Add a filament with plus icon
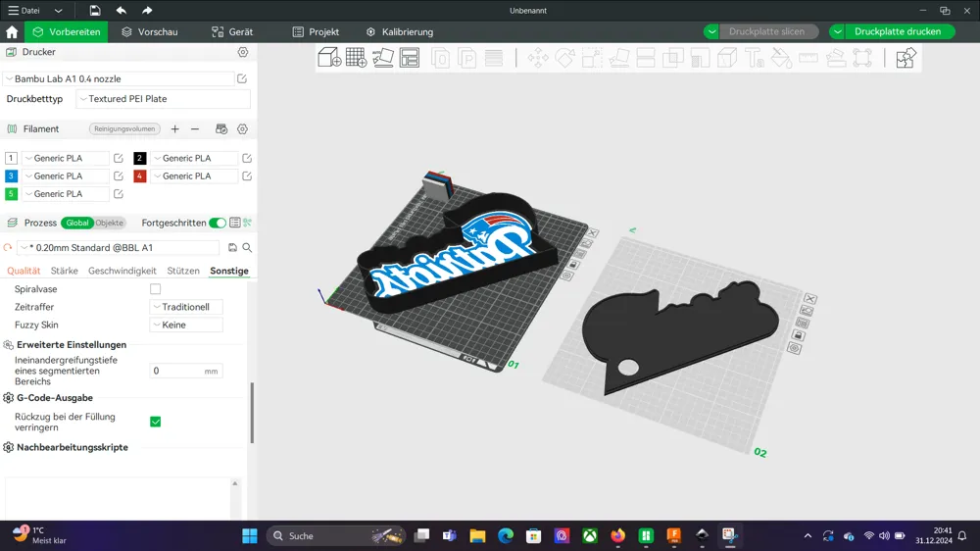Viewport: 980px width, 551px height. point(175,128)
